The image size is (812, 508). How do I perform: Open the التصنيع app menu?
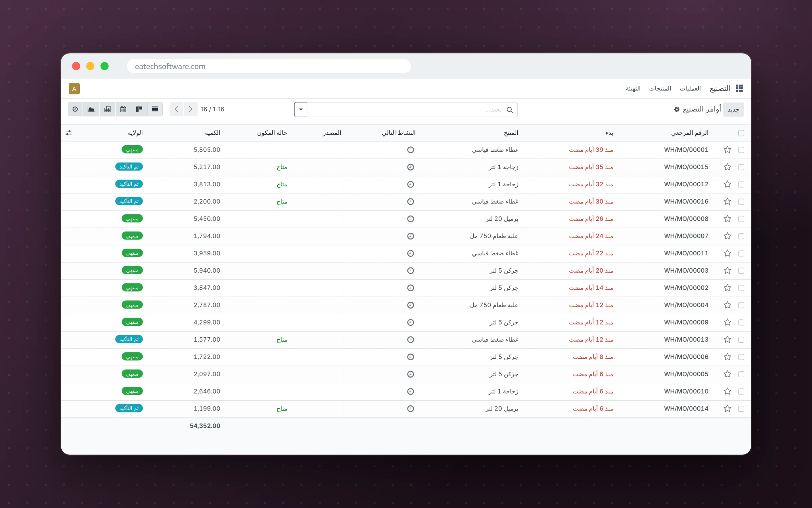point(720,88)
